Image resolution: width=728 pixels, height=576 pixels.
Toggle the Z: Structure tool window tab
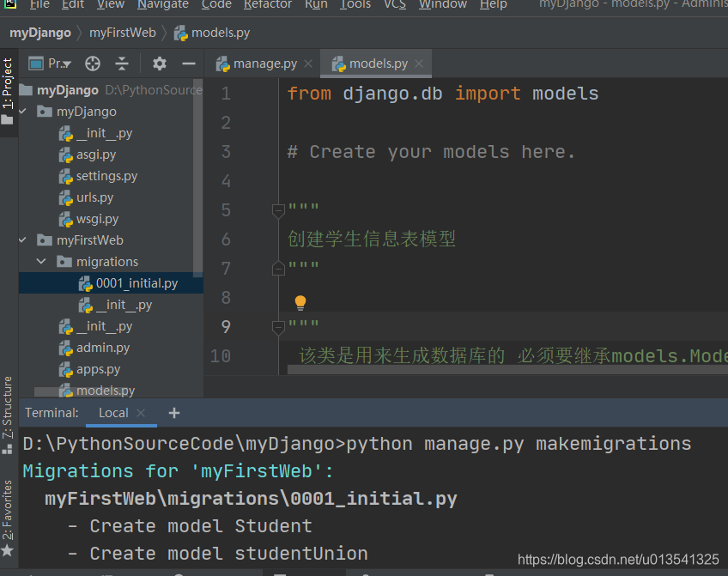click(x=8, y=415)
